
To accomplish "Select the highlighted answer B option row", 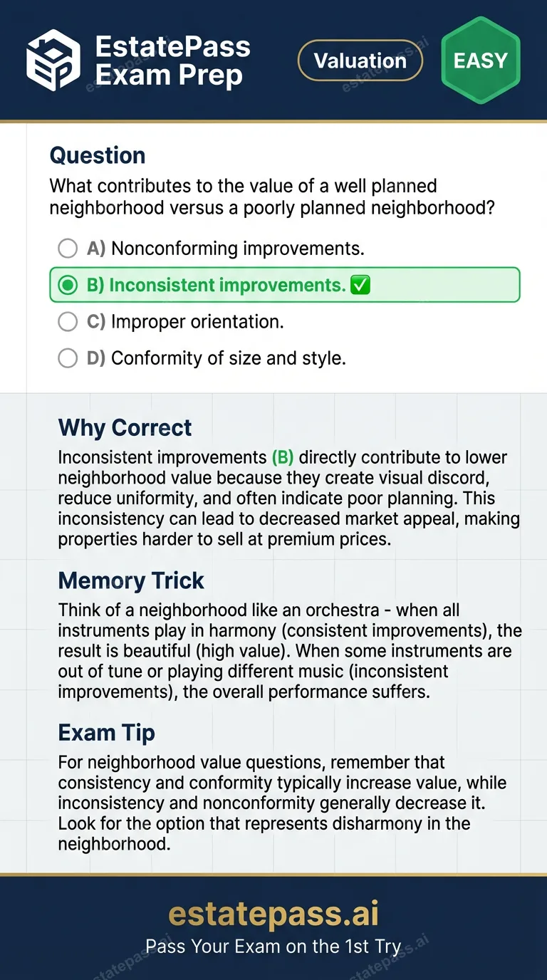I will click(x=284, y=285).
